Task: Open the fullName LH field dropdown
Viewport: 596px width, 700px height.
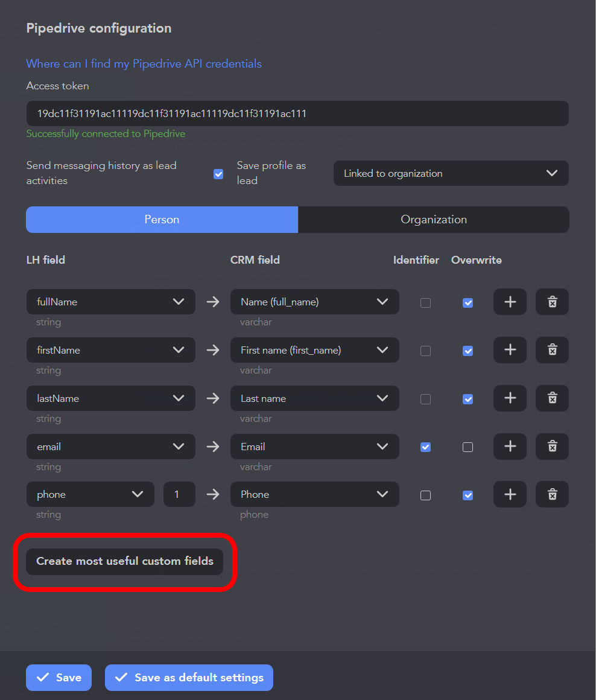Action: click(110, 302)
